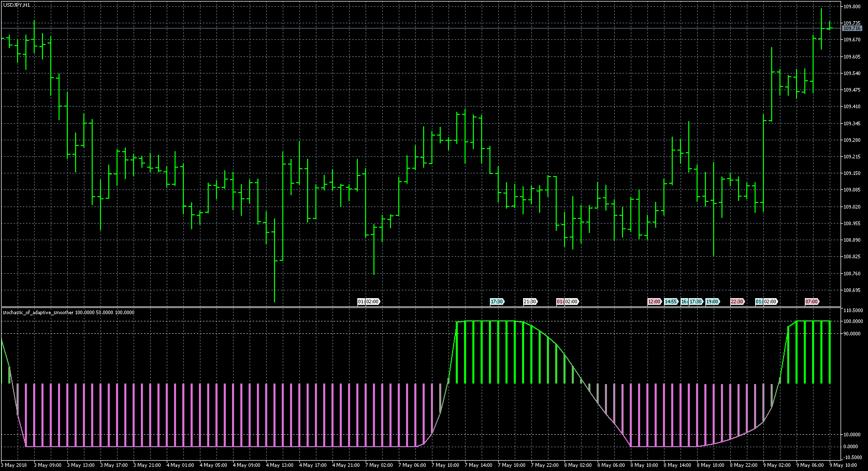Click 4 May 13:00 on time axis
868x471 pixels.
[x=280, y=465]
